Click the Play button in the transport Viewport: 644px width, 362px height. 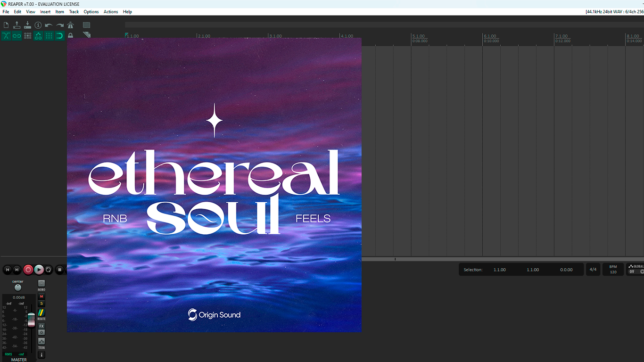click(x=39, y=270)
